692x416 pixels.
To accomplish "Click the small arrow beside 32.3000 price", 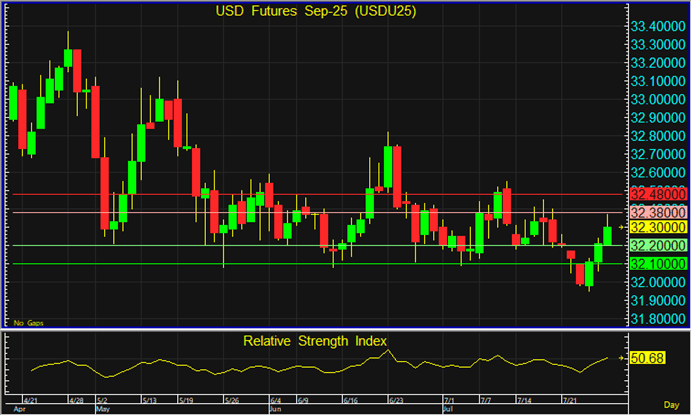I will (622, 228).
